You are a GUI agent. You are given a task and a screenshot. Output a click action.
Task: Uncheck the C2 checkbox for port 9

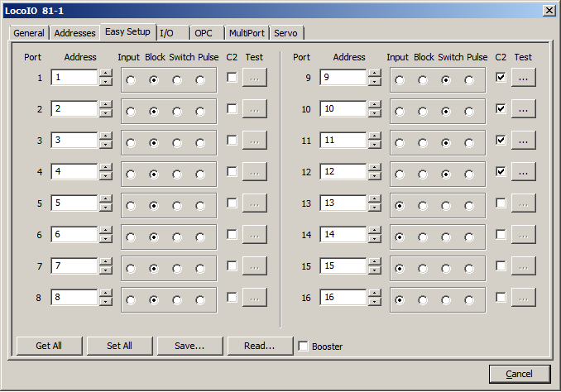[x=501, y=78]
